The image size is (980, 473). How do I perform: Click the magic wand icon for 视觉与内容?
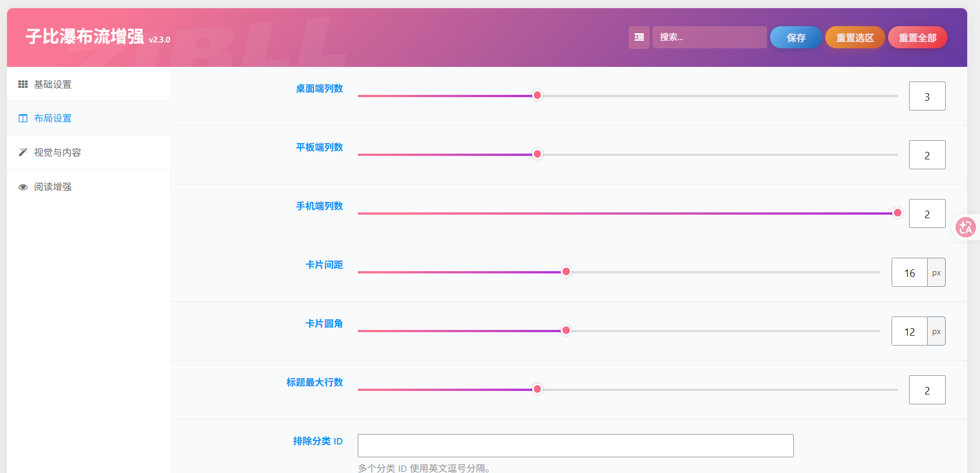click(23, 152)
